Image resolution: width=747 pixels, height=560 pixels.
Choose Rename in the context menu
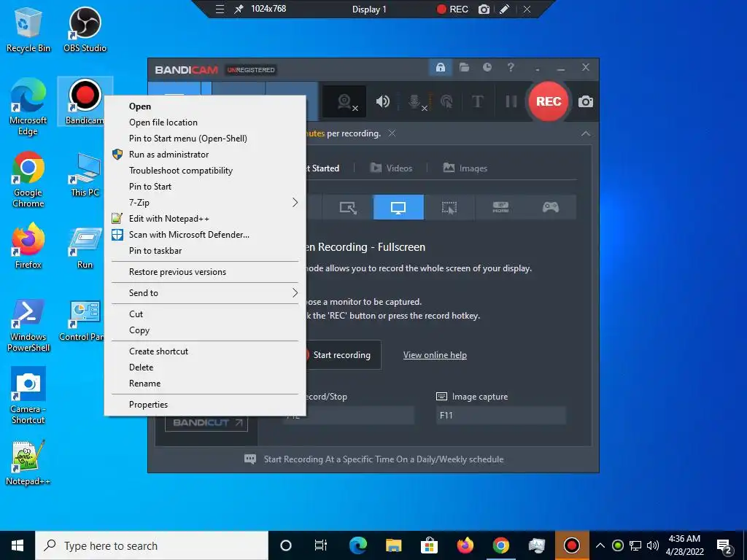[x=205, y=384]
